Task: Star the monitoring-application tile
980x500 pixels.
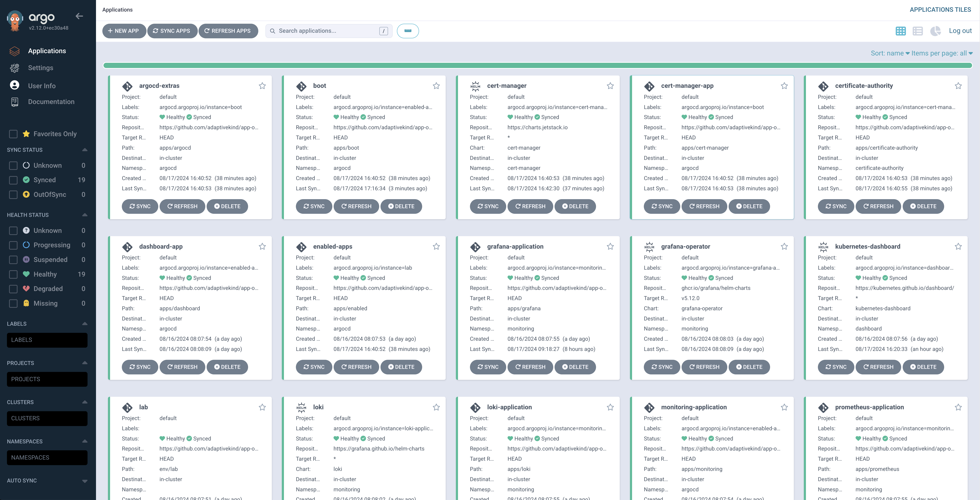Action: [784, 407]
